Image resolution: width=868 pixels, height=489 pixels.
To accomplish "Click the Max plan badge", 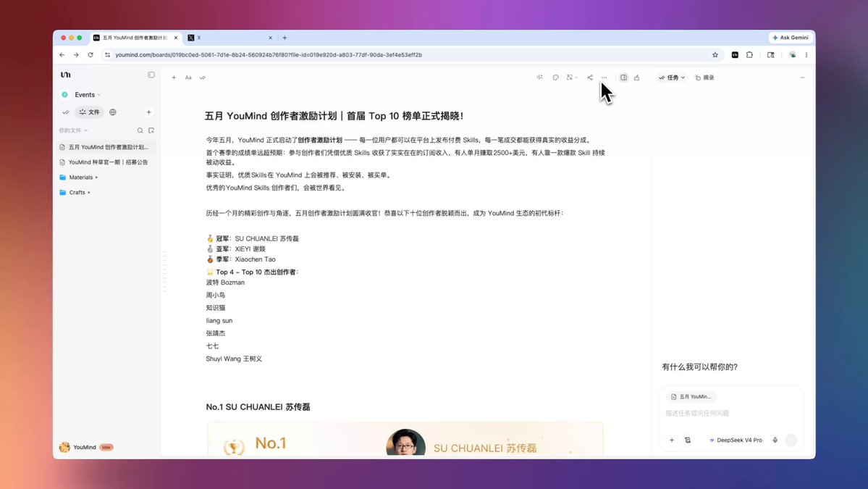I will tap(106, 447).
